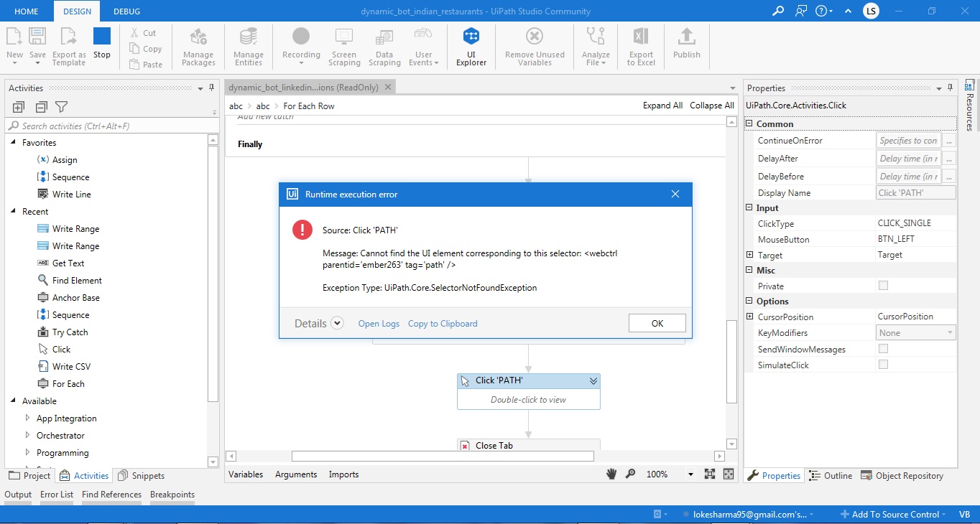This screenshot has height=524, width=980.
Task: Enable the SimulateClick checkbox
Action: pyautogui.click(x=883, y=365)
